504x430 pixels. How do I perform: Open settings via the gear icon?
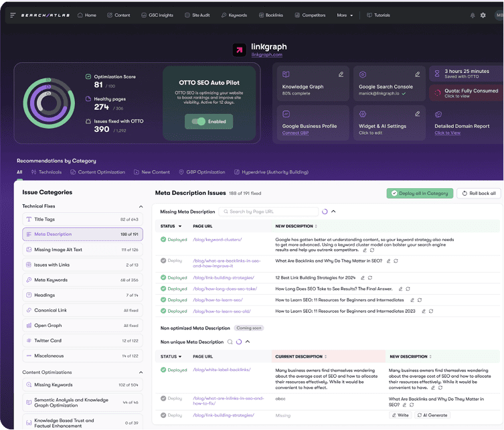[x=483, y=15]
